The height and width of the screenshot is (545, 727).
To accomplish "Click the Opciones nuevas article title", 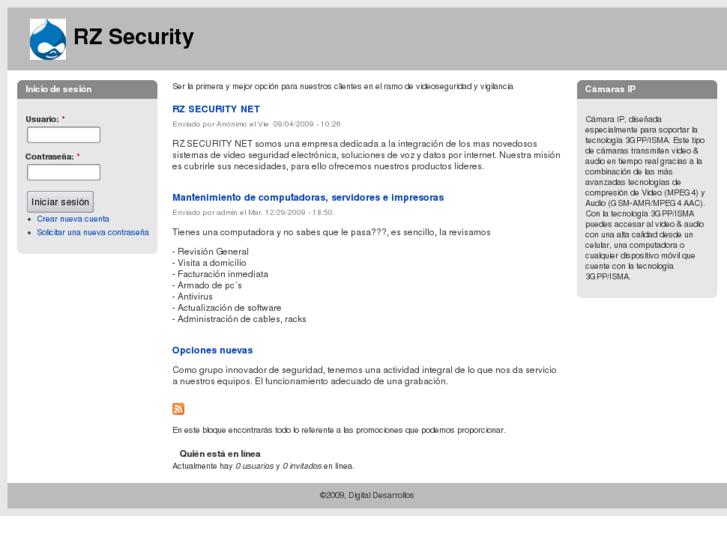I will (x=212, y=350).
